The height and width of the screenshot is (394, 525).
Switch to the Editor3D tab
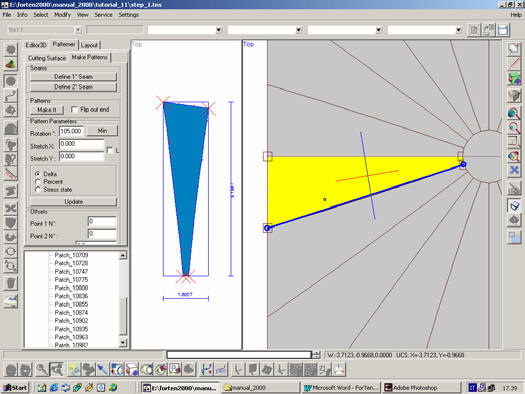coord(36,45)
